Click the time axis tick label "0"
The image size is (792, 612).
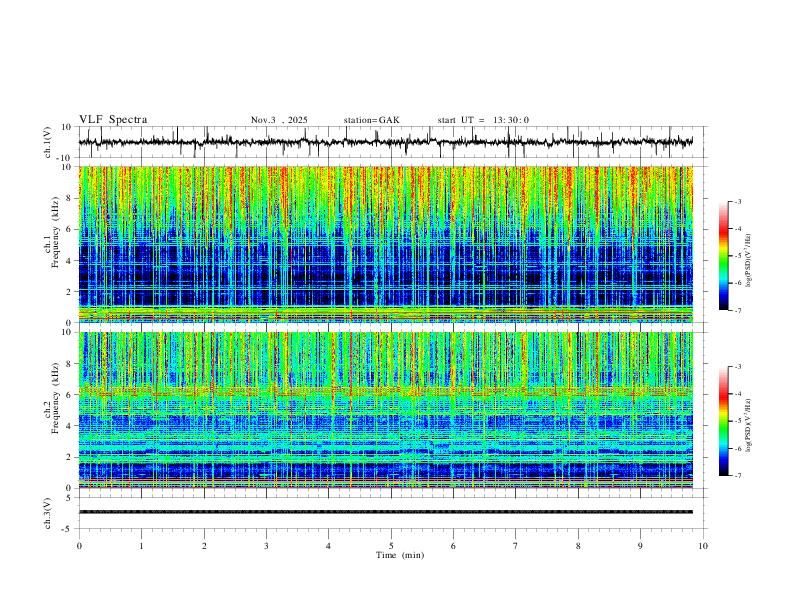(79, 546)
